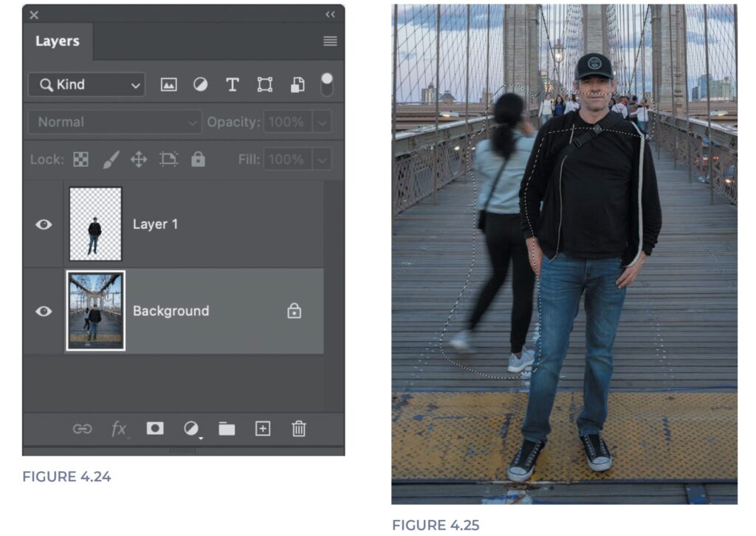This screenshot has width=756, height=536.
Task: Select the Layers tab
Action: coord(58,41)
